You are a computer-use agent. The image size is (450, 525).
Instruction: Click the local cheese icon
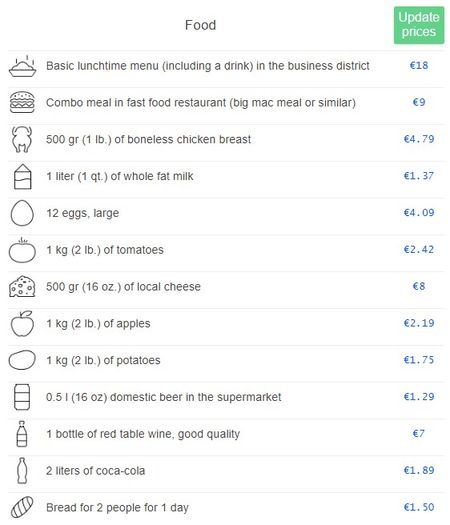(x=22, y=287)
